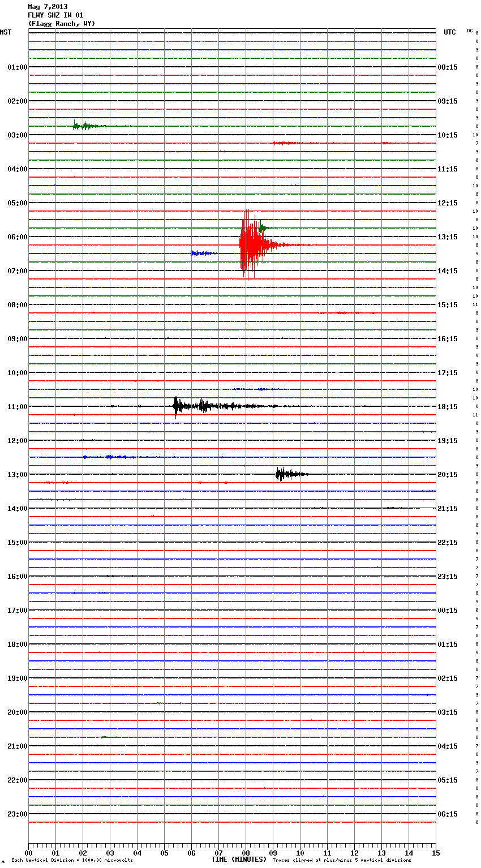Click the 03:15 UTC time label

click(448, 712)
